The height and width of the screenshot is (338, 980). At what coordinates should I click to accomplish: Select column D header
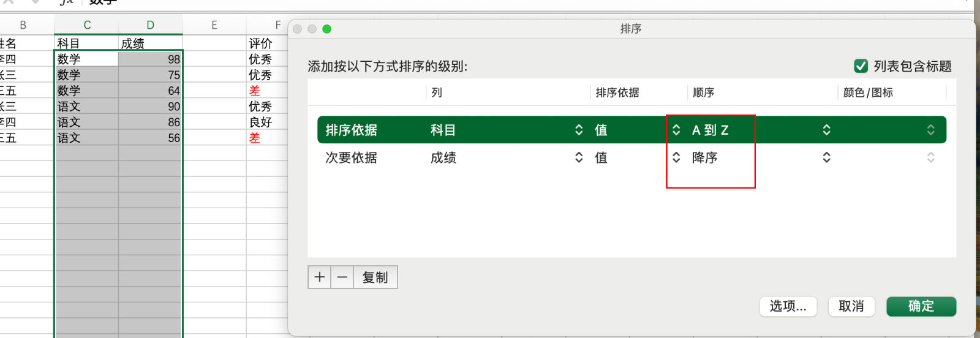(151, 25)
